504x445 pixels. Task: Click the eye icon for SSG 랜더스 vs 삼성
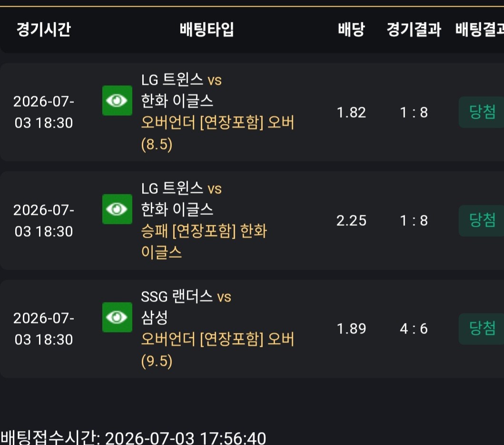[x=117, y=317]
